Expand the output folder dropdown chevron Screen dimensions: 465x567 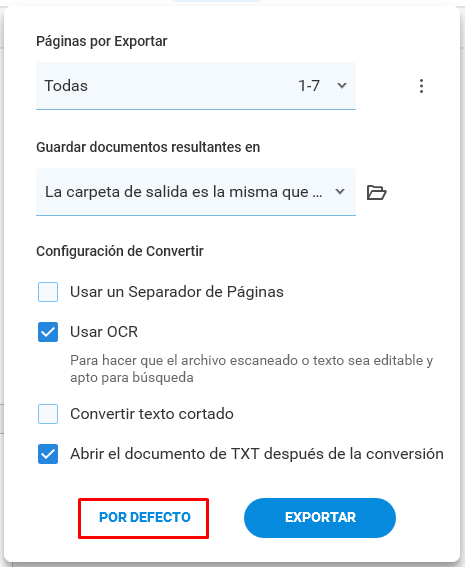[x=340, y=191]
